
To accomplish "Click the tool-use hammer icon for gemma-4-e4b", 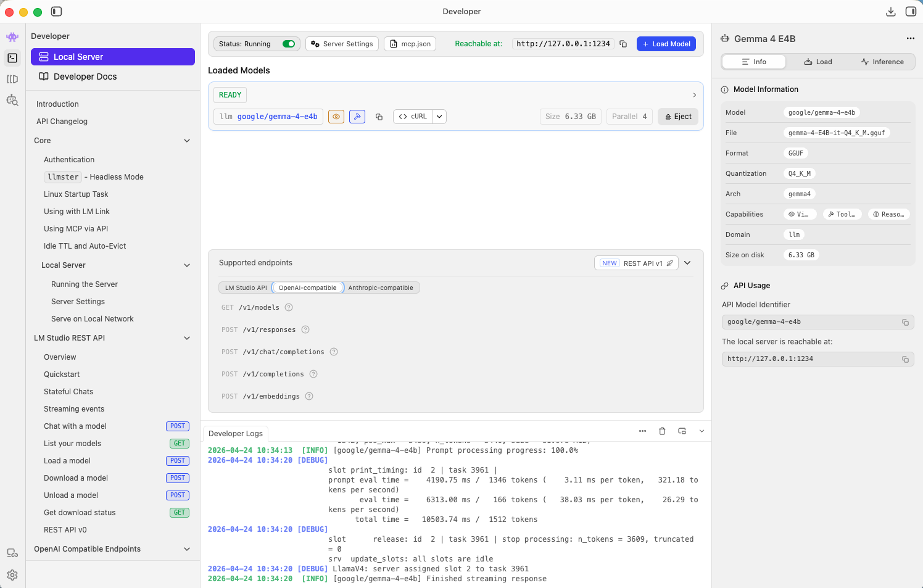I will (x=357, y=117).
